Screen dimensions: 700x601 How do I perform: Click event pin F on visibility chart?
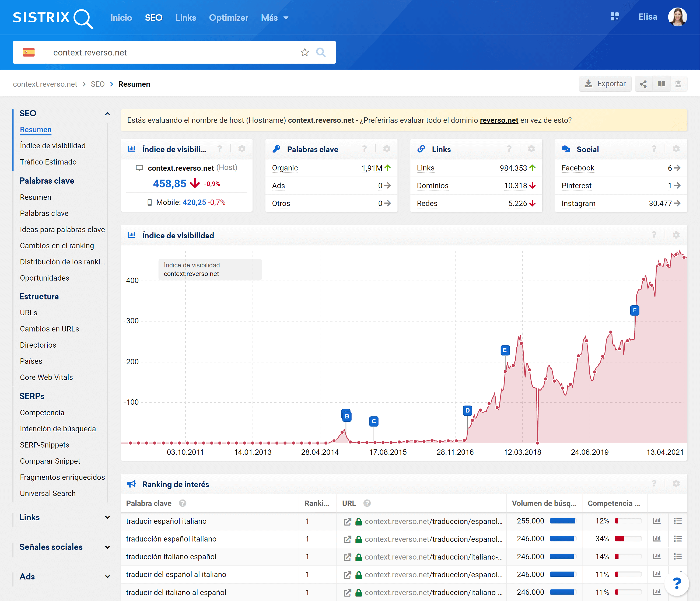click(635, 310)
